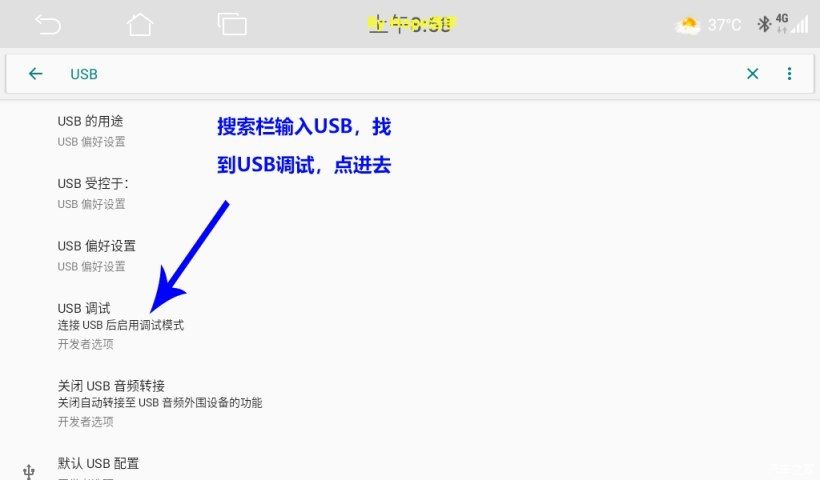This screenshot has height=480, width=820.
Task: Open the three-dot overflow menu
Action: [x=790, y=74]
